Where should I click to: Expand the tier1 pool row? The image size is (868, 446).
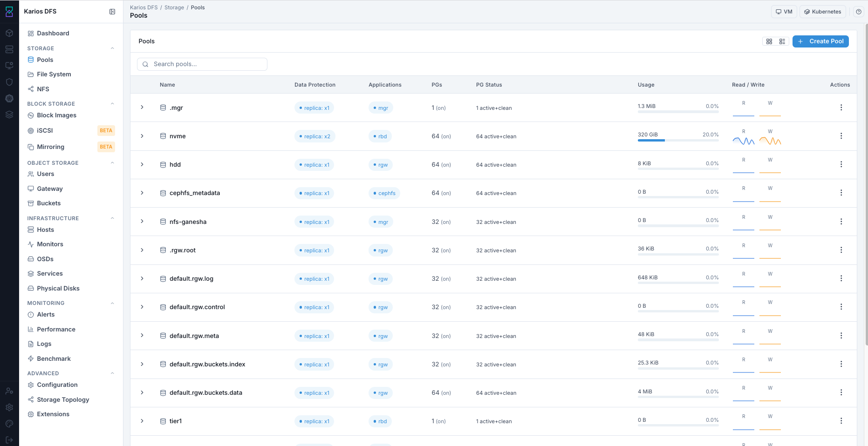(x=142, y=421)
